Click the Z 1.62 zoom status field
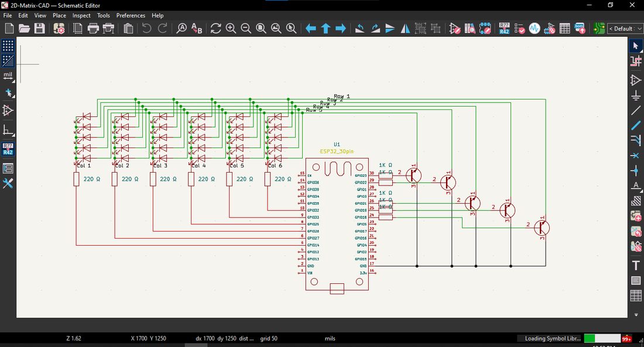 [x=74, y=338]
